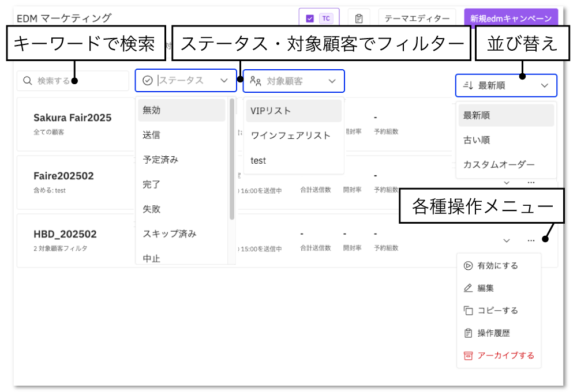The image size is (577, 392).
Task: Sort by カスタムオーダー
Action: pos(506,164)
